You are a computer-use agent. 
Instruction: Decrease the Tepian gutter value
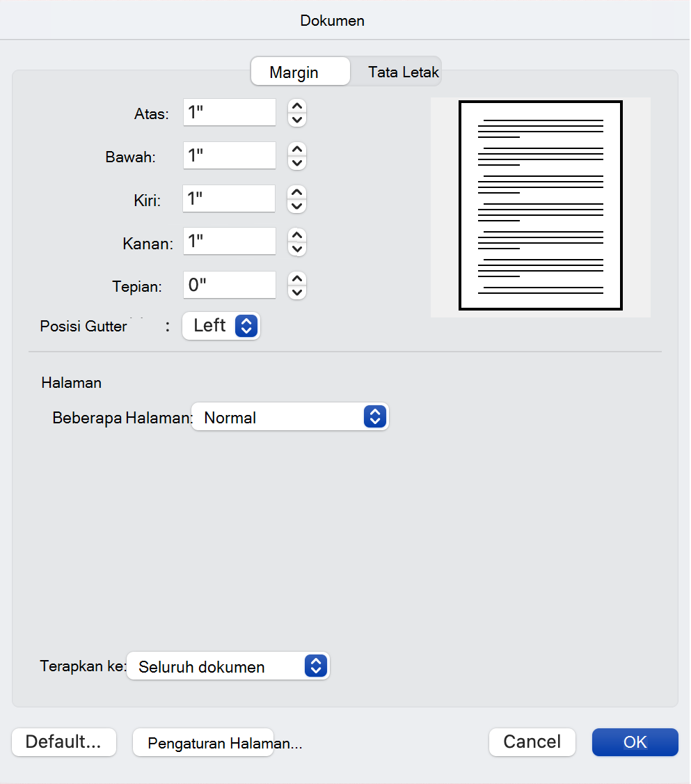pos(296,292)
